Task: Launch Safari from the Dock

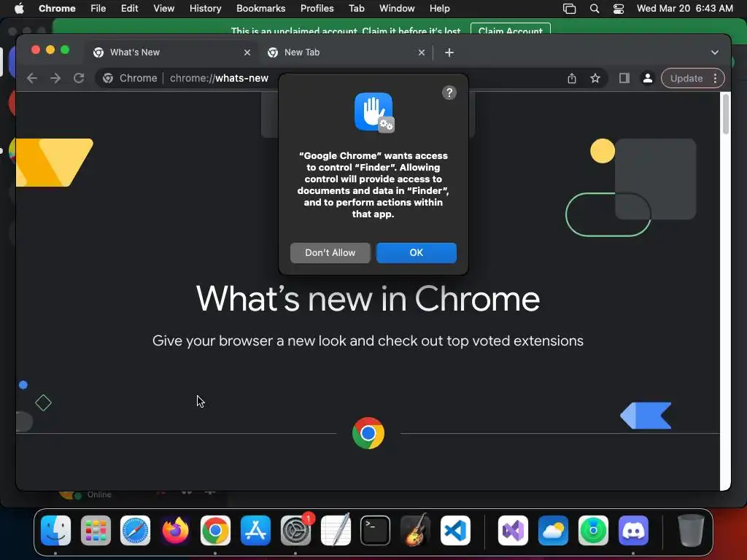Action: (x=135, y=531)
